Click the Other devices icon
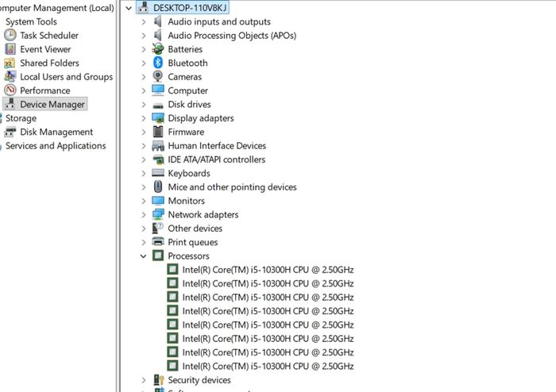The image size is (556, 392). pos(158,228)
